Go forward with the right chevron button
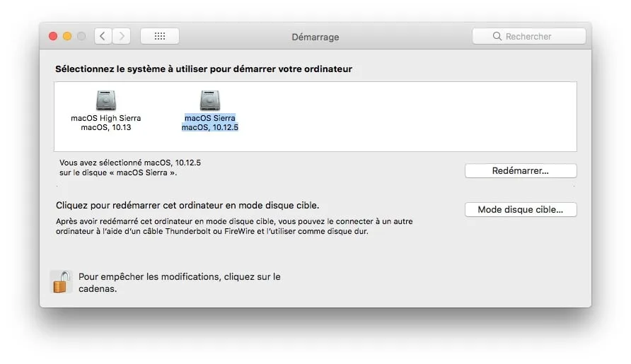631x364 pixels. 122,36
